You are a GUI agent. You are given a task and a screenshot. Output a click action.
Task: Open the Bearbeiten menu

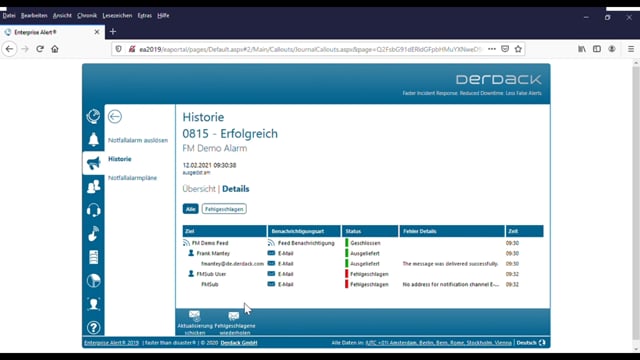[x=34, y=16]
